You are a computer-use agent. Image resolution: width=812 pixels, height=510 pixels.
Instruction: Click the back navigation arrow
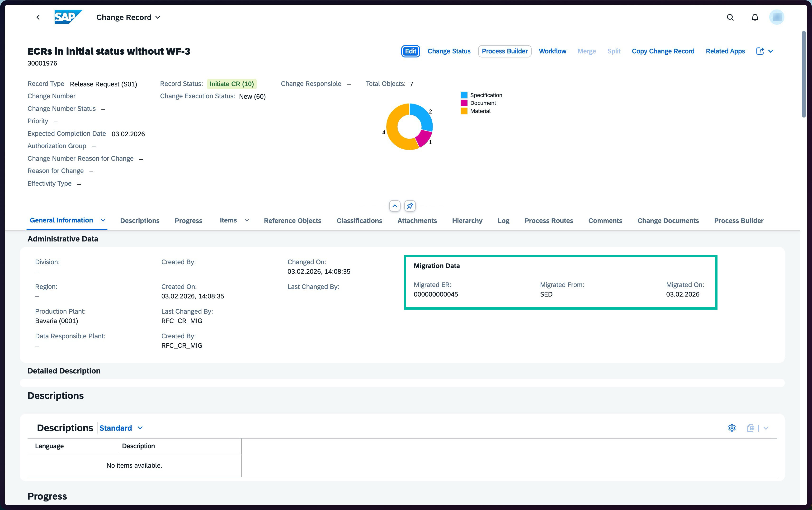[x=38, y=17]
